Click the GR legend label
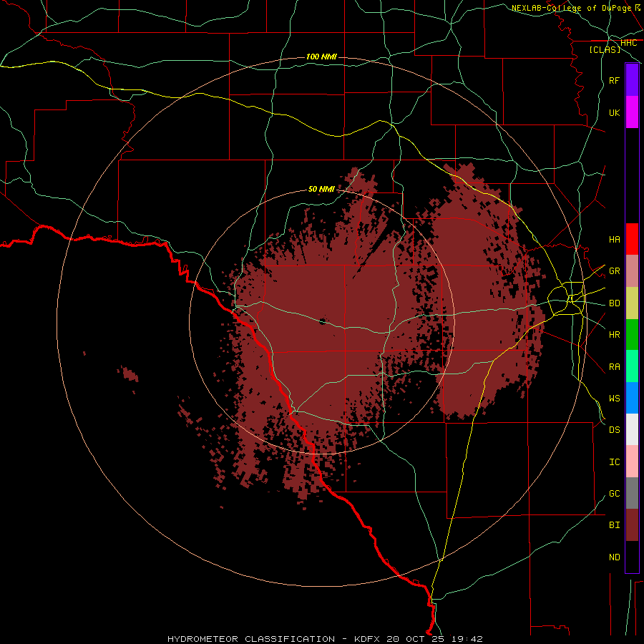 tap(614, 271)
